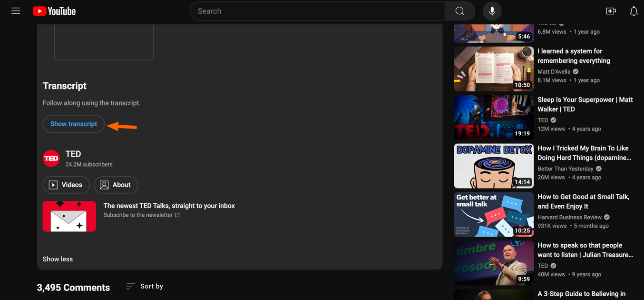Click the Better Than Yesterday channel name
Screen dimensions: 644x300
coord(566,169)
